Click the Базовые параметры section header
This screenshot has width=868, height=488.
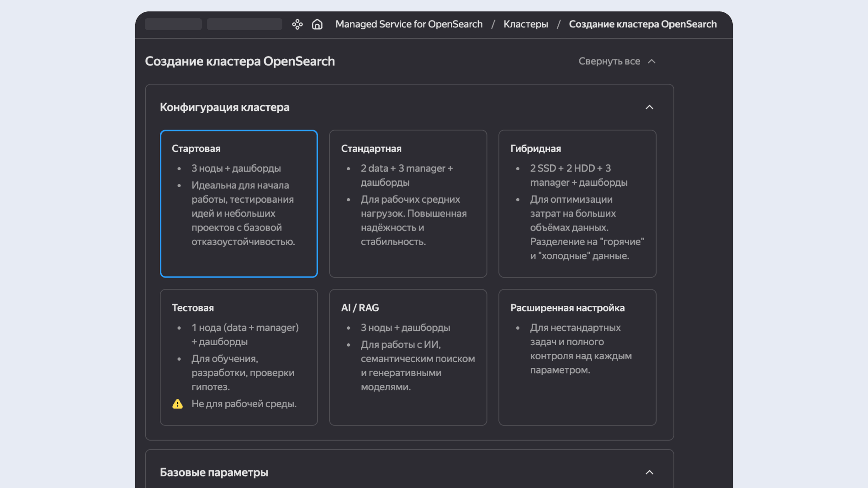click(x=409, y=472)
